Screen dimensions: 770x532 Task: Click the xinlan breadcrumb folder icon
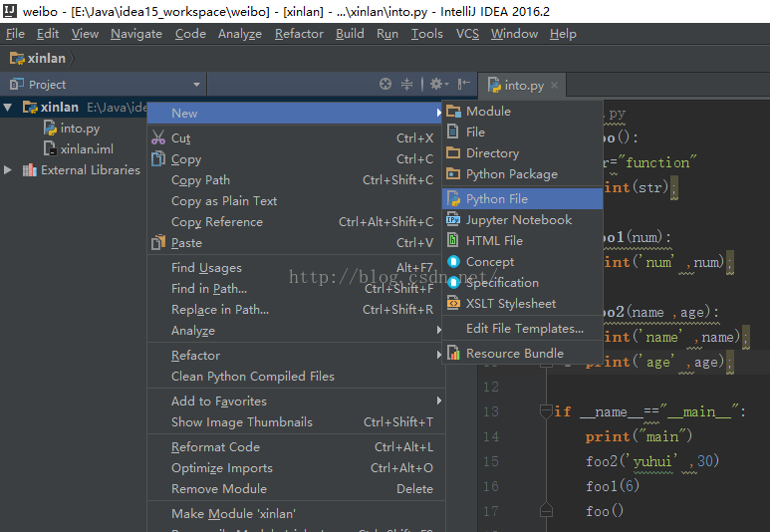coord(17,59)
